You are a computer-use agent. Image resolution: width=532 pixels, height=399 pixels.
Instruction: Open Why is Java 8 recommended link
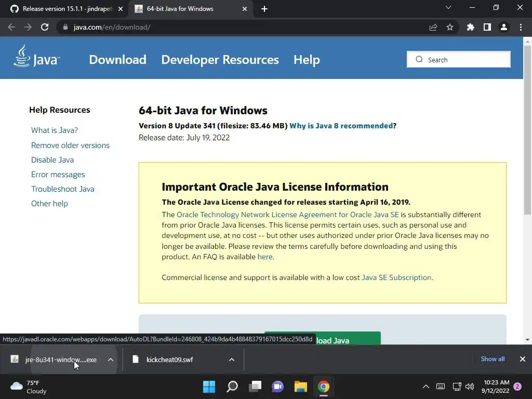click(341, 126)
